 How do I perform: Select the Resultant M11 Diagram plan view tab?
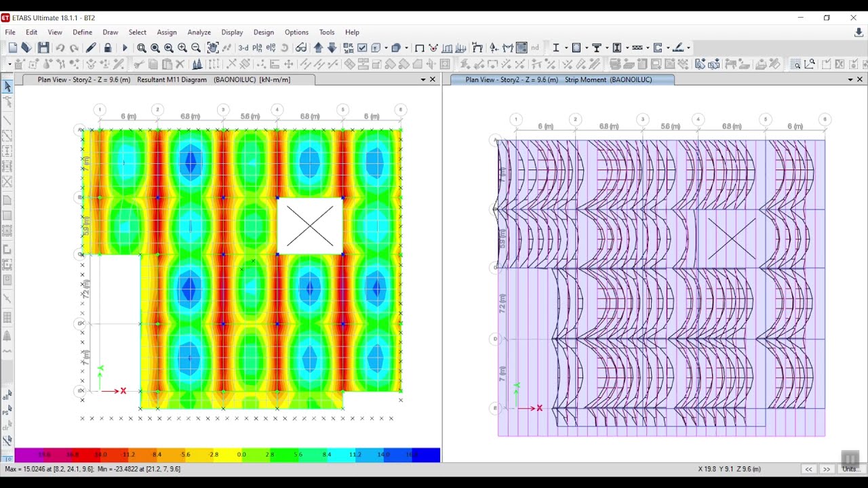pyautogui.click(x=169, y=79)
